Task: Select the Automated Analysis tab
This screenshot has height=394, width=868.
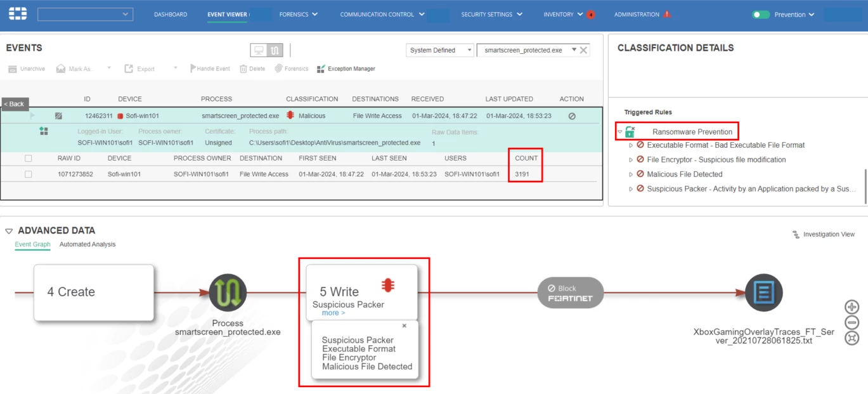Action: [x=87, y=244]
